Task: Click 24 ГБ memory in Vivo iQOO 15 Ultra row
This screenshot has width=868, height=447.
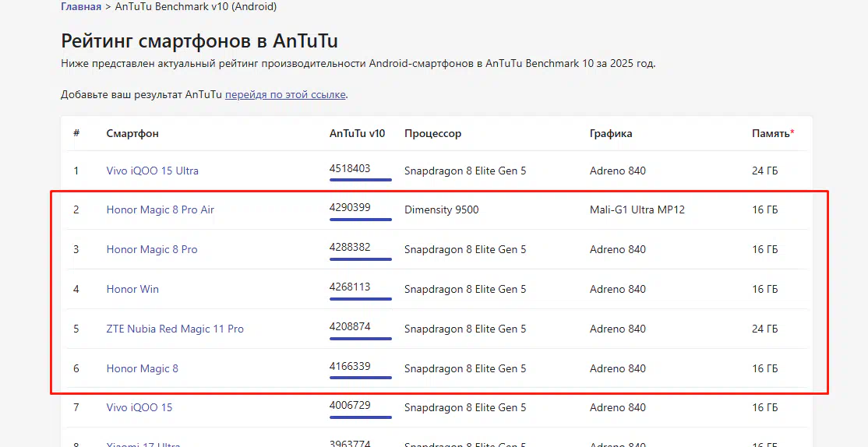Action: (x=764, y=171)
